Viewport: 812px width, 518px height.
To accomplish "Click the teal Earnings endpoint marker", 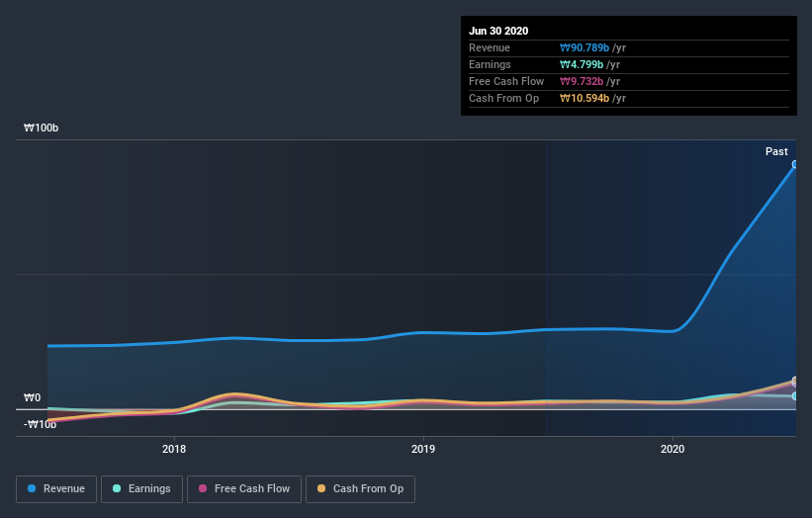I will (795, 395).
